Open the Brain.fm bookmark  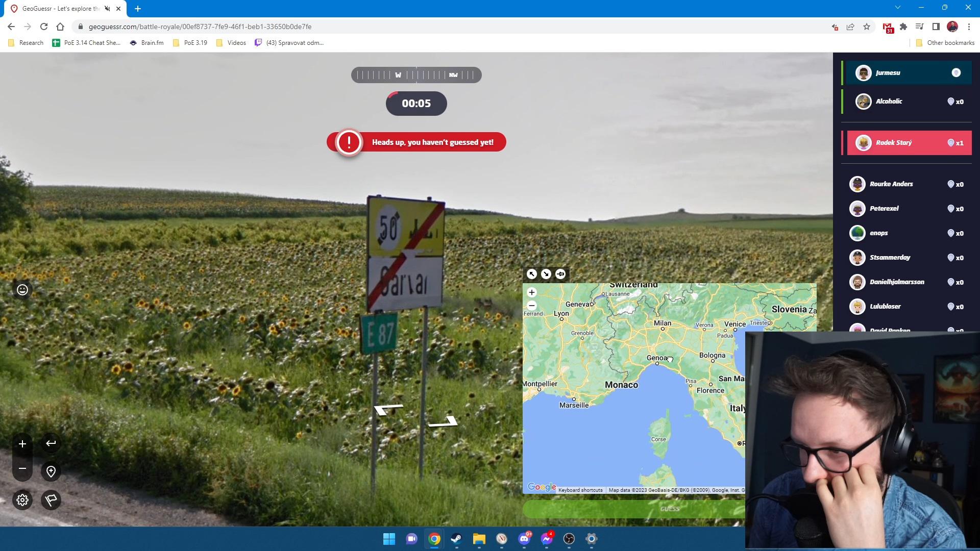[146, 43]
